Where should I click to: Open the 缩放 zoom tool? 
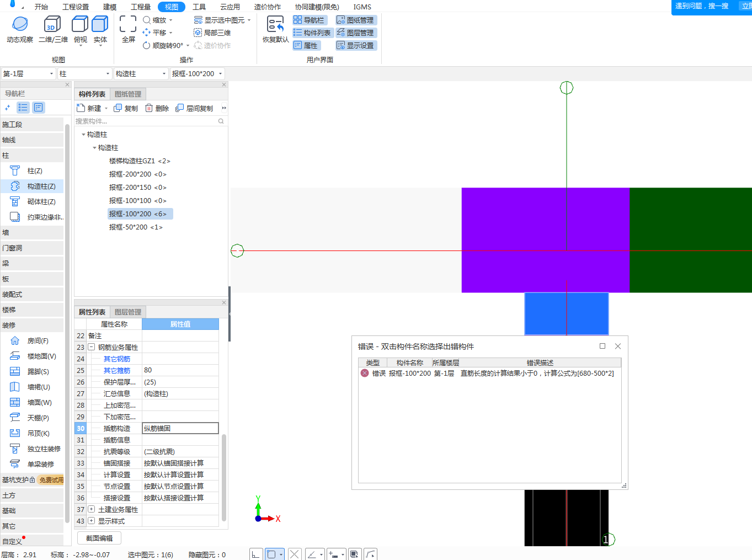(157, 20)
